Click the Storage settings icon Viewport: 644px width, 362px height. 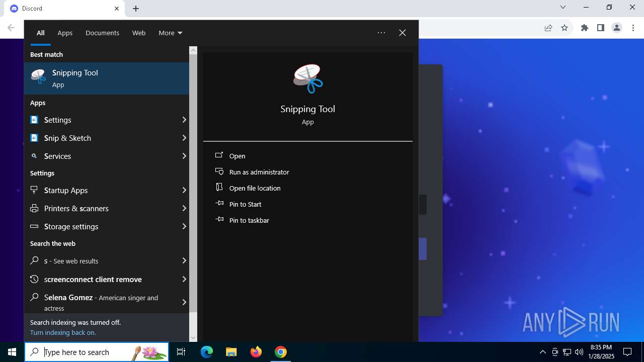34,226
